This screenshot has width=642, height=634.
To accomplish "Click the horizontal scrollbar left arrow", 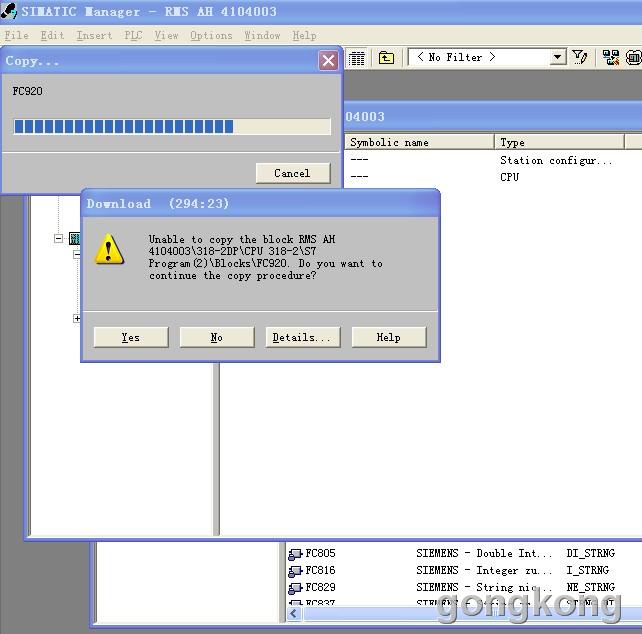I will (294, 613).
